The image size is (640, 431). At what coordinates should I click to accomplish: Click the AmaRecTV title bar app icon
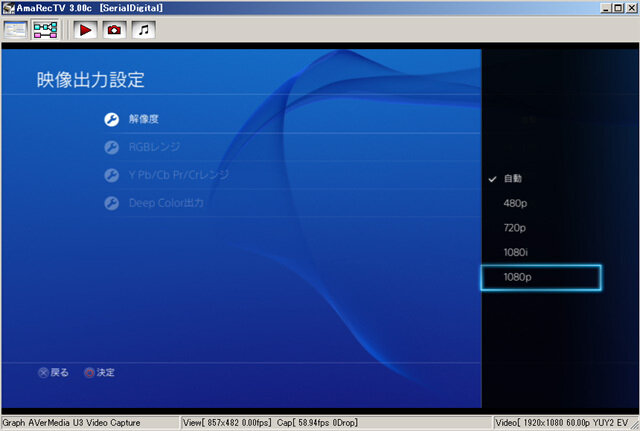tap(8, 8)
